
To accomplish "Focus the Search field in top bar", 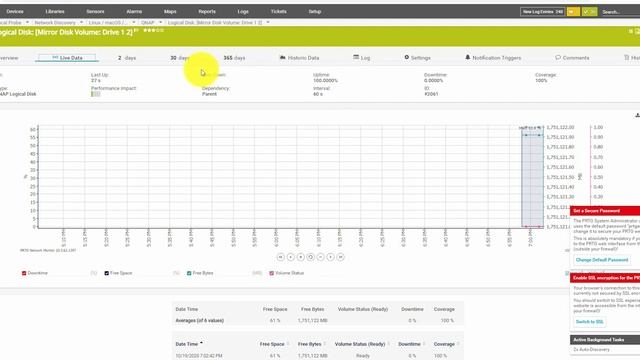I will point(620,12).
